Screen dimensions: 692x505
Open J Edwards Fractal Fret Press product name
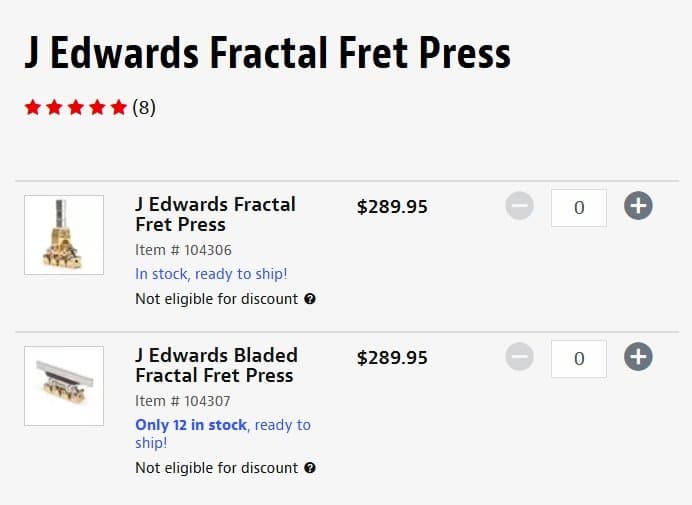215,214
